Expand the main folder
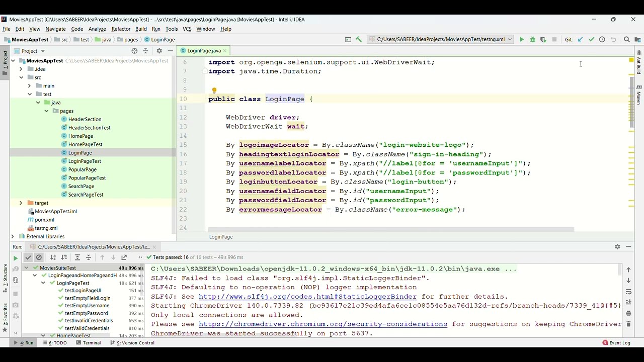 [x=29, y=86]
